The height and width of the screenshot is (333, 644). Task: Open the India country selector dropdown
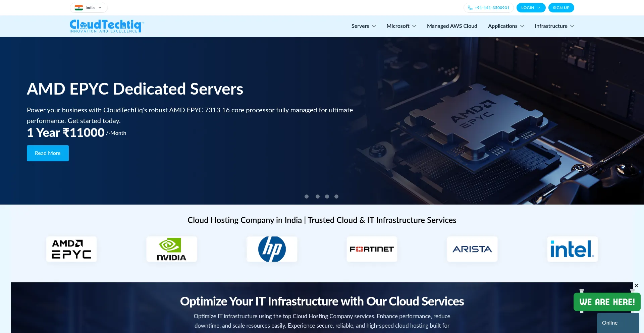89,8
